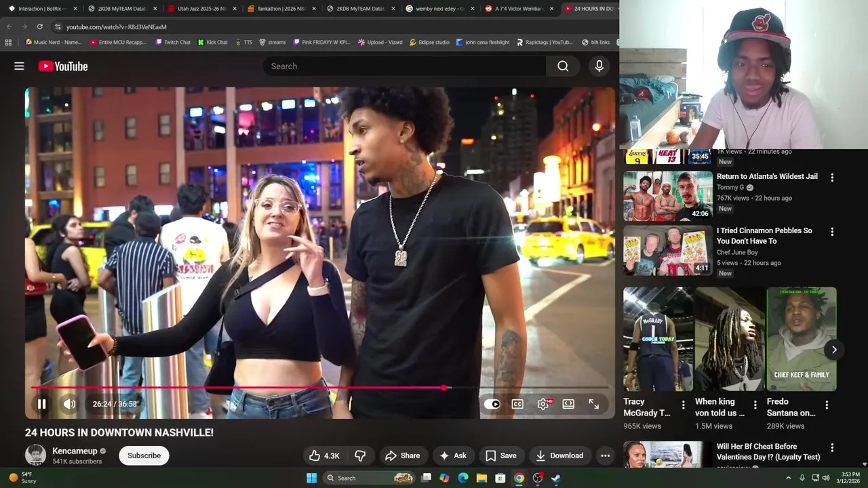Mute the video volume
Screen dimensions: 868x488
pyautogui.click(x=69, y=404)
